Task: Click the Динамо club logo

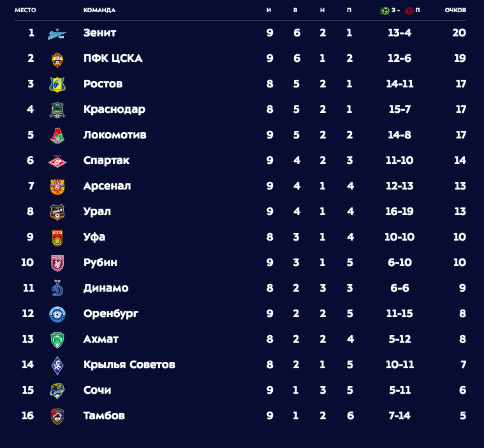Action: (x=57, y=288)
